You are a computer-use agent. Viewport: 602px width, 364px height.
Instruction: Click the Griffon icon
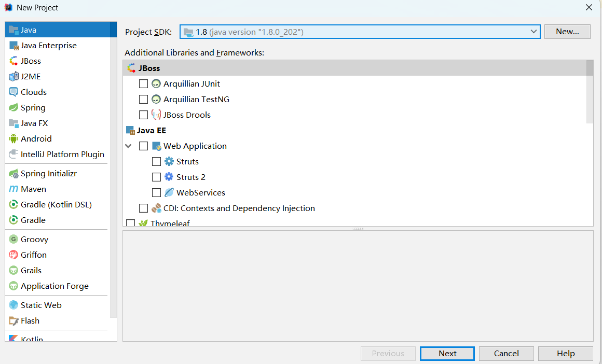(x=13, y=255)
